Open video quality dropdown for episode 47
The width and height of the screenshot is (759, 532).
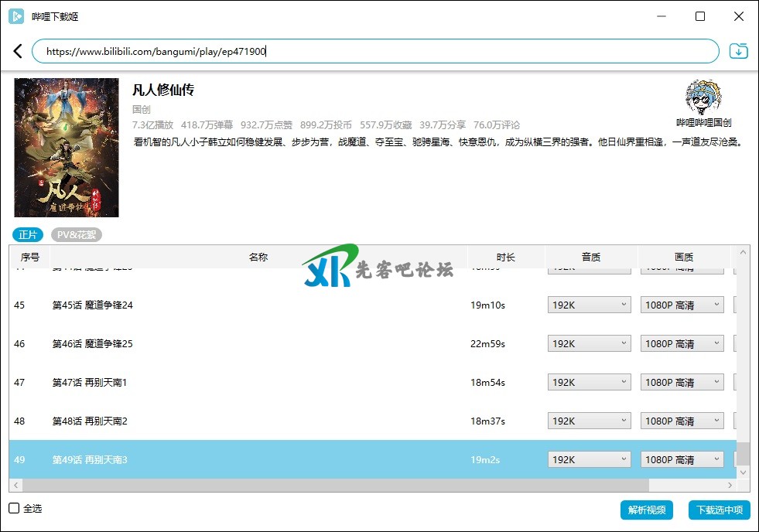click(x=682, y=383)
